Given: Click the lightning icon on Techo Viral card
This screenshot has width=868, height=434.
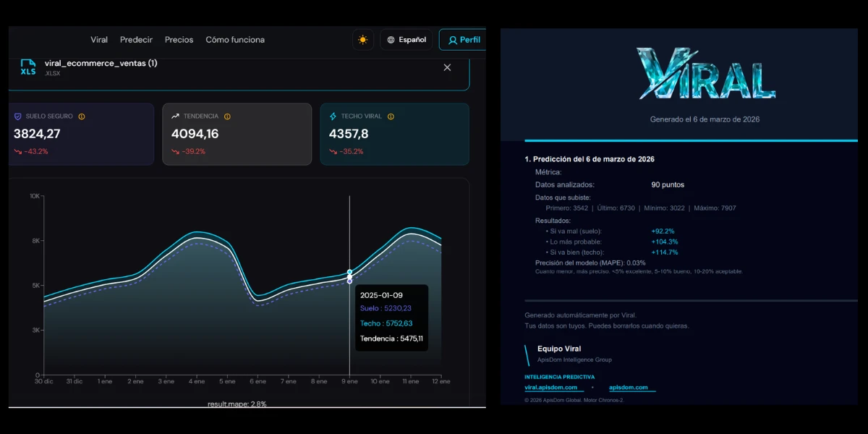Looking at the screenshot, I should (333, 115).
